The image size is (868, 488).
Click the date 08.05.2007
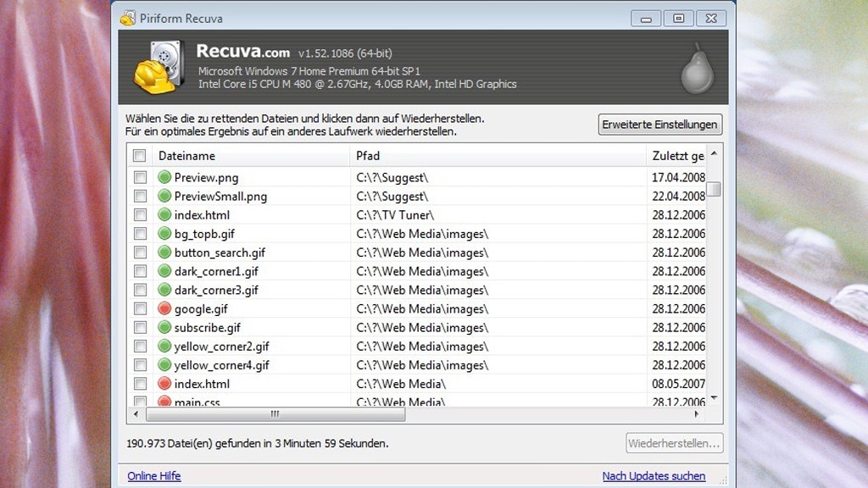pos(679,384)
